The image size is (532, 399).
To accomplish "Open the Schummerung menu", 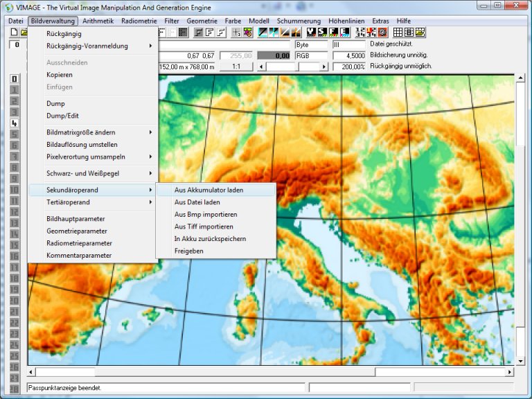I will pyautogui.click(x=299, y=21).
